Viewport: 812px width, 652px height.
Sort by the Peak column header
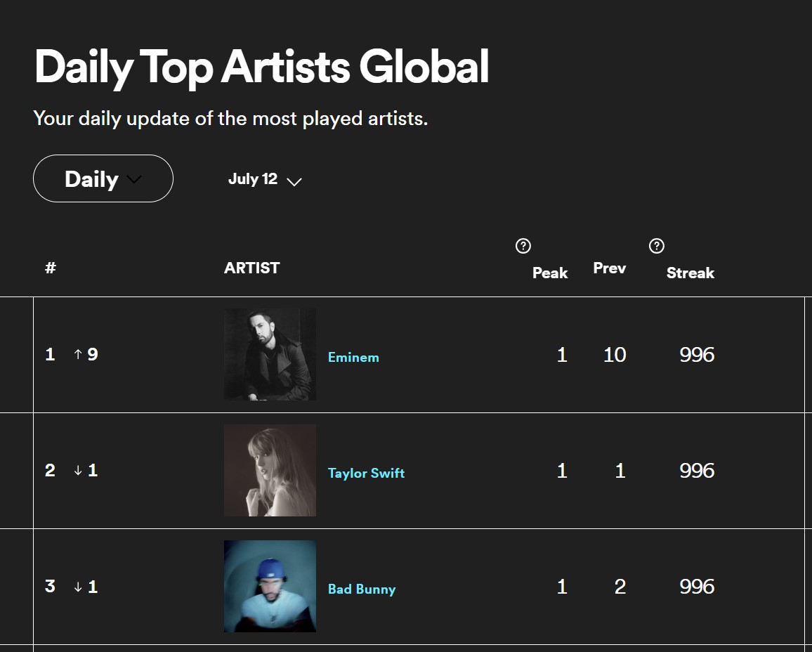(550, 273)
